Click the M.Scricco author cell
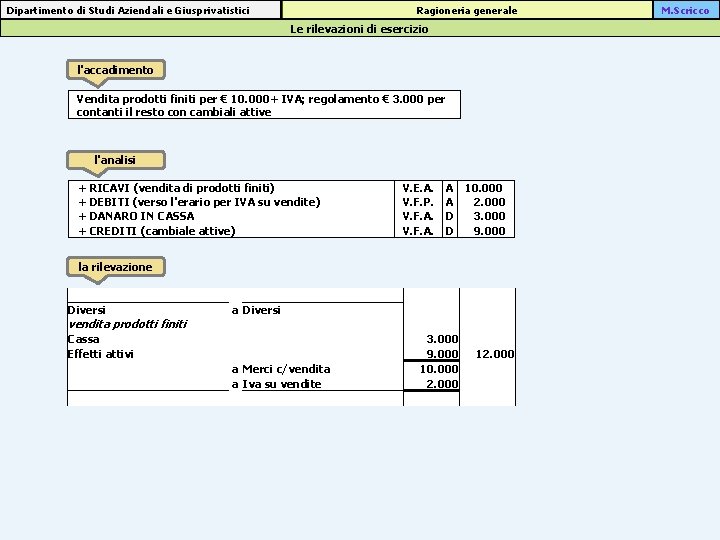This screenshot has height=540, width=720. click(x=686, y=10)
